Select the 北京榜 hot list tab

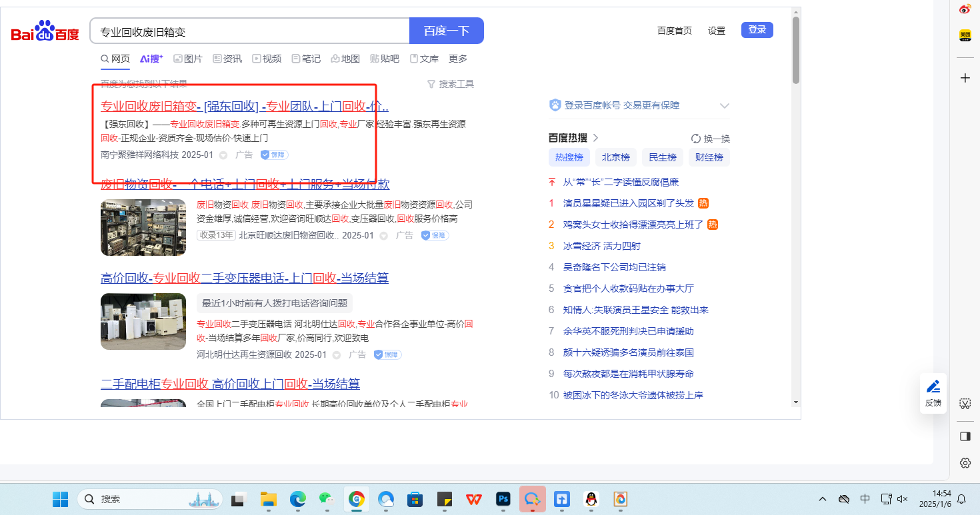pyautogui.click(x=615, y=157)
